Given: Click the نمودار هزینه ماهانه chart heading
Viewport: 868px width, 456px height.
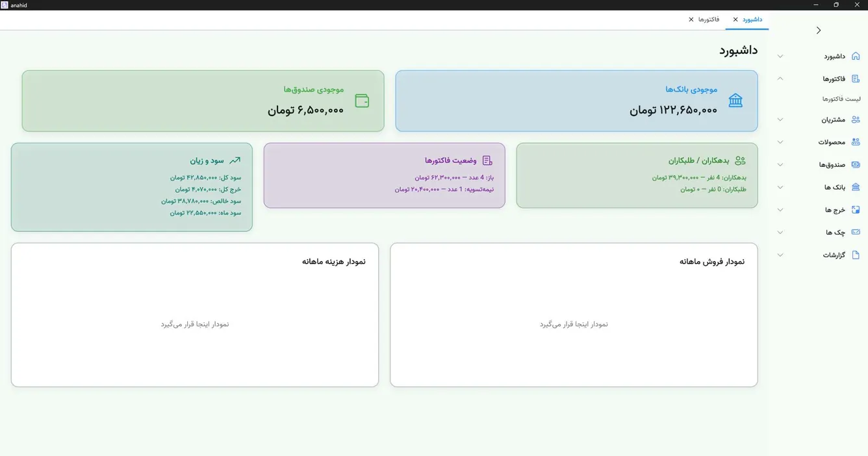Looking at the screenshot, I should pyautogui.click(x=334, y=261).
